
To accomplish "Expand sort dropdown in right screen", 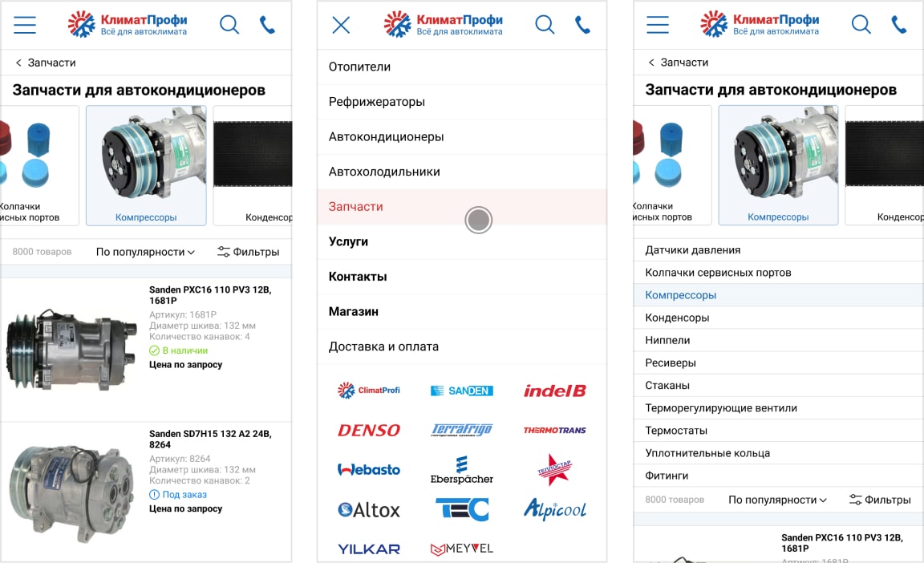I will coord(777,500).
